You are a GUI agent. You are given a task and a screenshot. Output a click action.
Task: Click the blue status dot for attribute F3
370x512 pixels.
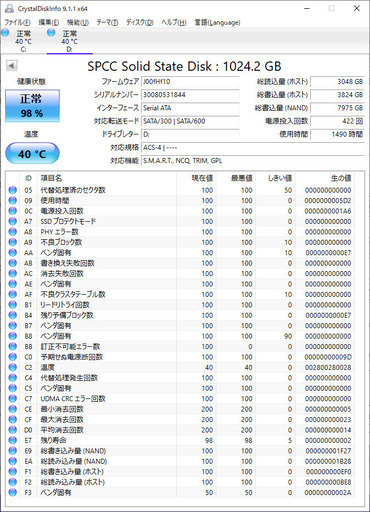coord(13,493)
